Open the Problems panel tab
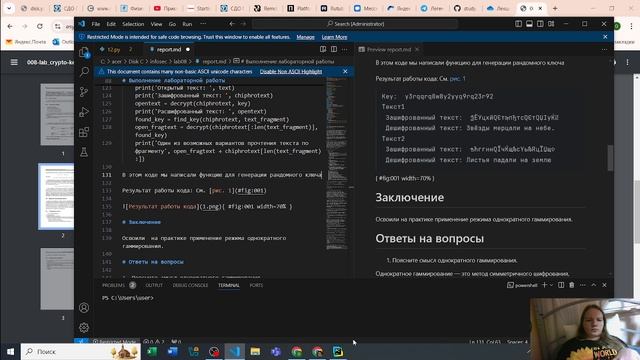Screen dimensions: 640x360 (x=113, y=285)
